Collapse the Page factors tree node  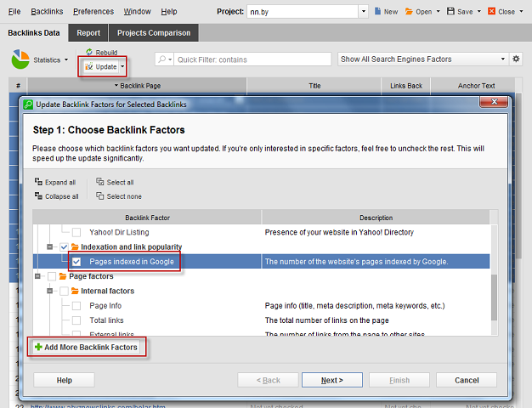tap(37, 276)
